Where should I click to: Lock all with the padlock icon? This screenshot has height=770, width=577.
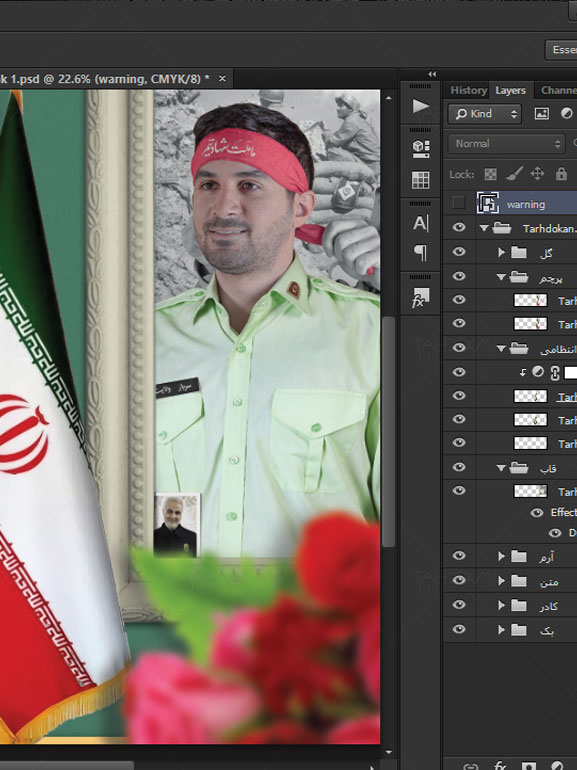point(561,173)
